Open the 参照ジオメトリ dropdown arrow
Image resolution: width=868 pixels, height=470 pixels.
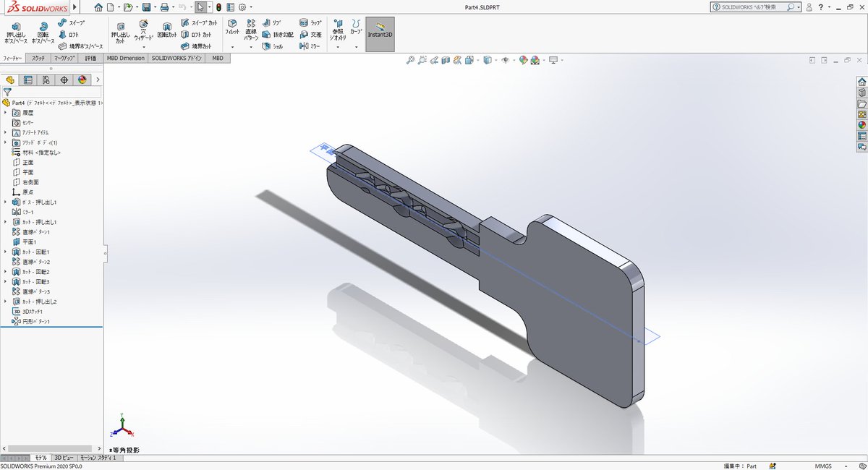pos(338,46)
